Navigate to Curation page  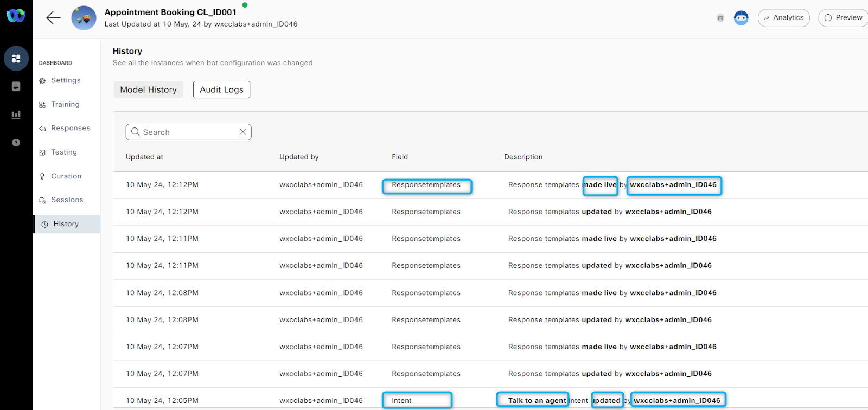66,176
